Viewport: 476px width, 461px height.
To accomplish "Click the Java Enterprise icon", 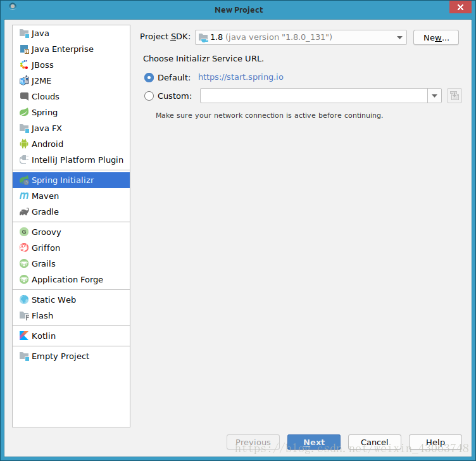I will click(x=24, y=49).
